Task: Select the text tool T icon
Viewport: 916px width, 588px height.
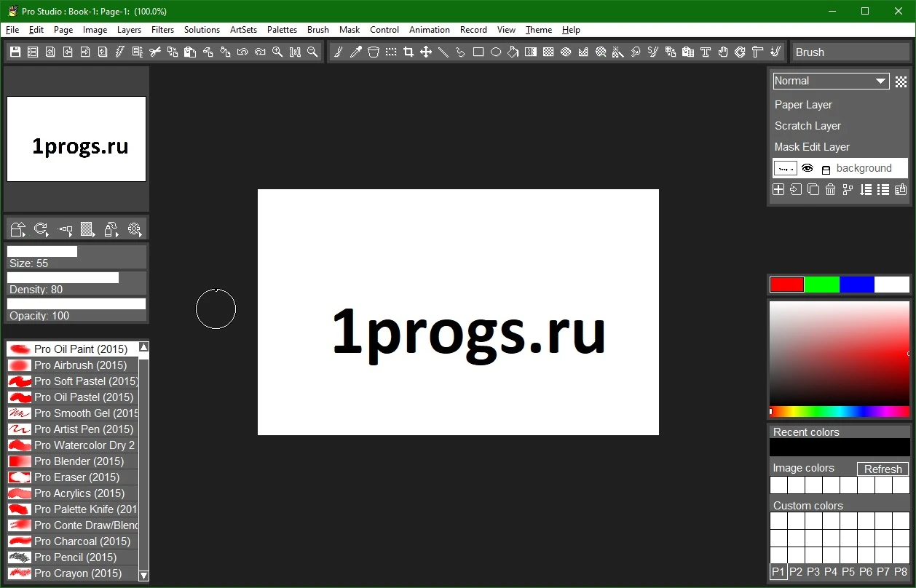Action: 706,52
